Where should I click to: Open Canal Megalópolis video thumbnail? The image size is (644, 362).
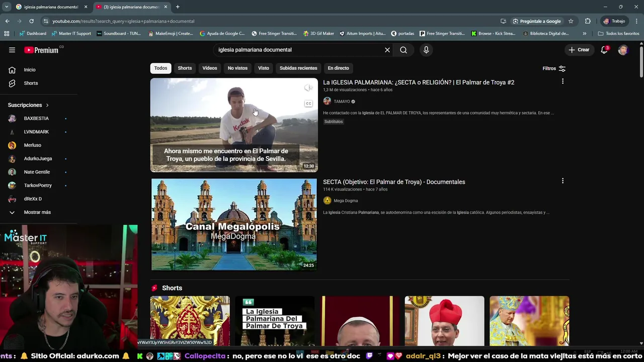pos(234,224)
